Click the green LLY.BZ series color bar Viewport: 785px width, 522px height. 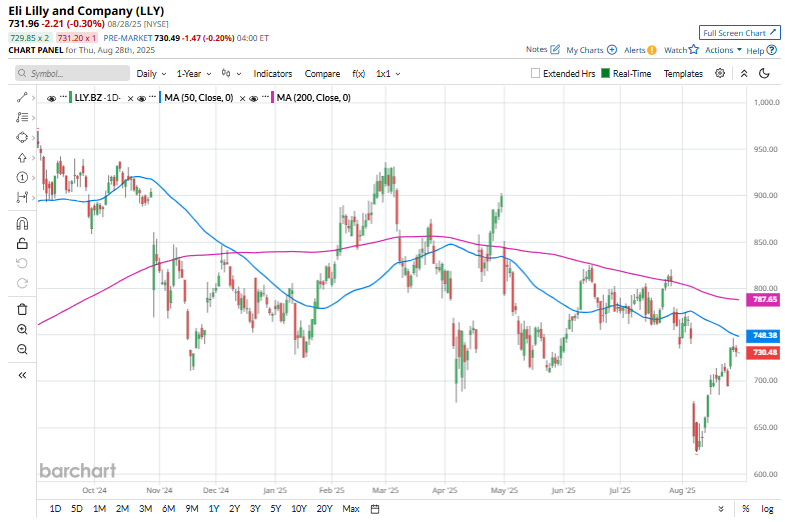pyautogui.click(x=71, y=98)
